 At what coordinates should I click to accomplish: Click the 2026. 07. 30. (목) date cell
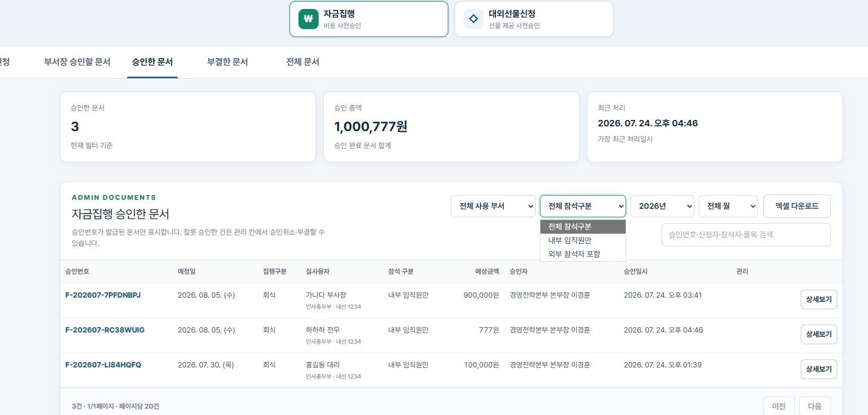pos(206,365)
